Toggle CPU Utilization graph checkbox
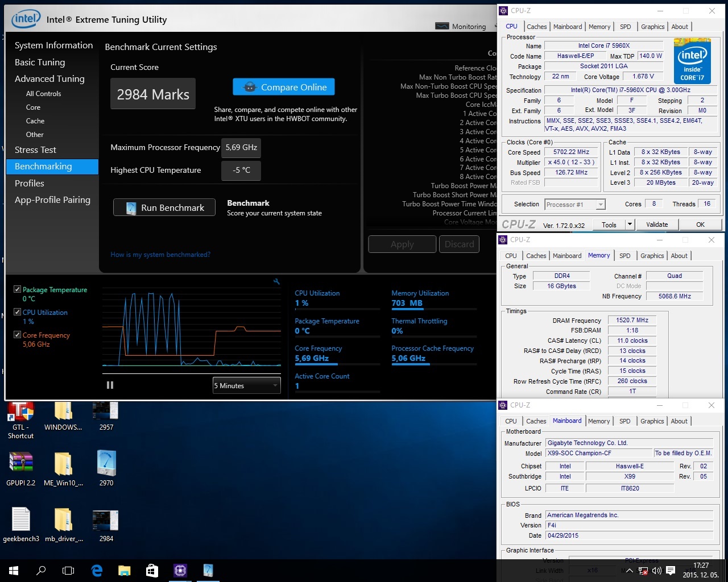The height and width of the screenshot is (582, 728). point(17,312)
